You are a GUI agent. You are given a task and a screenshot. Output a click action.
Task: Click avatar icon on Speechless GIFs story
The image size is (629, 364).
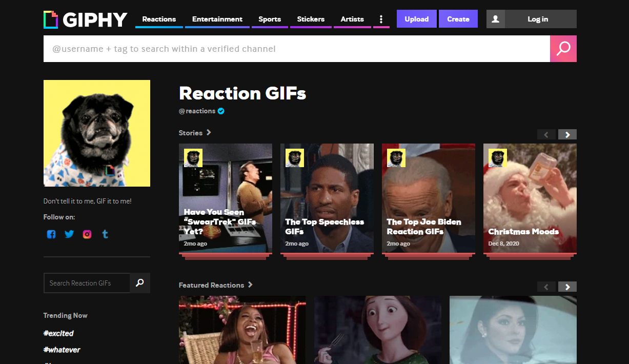click(295, 158)
